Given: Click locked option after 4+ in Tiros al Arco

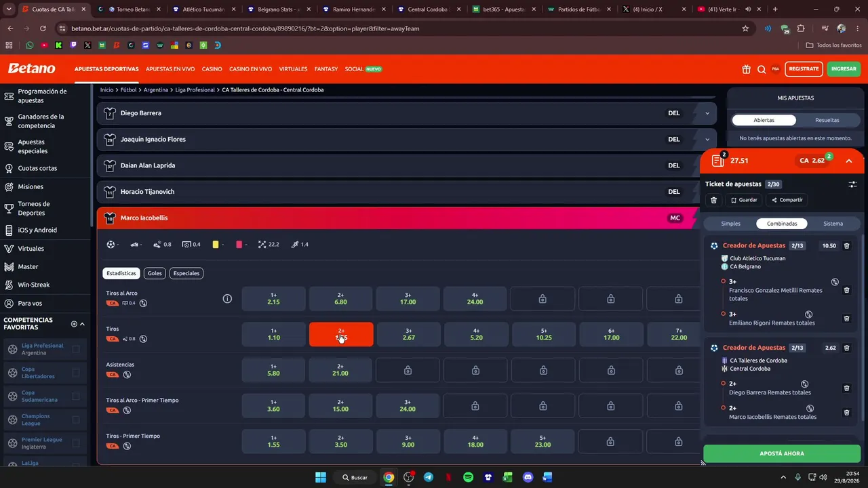Looking at the screenshot, I should (542, 299).
